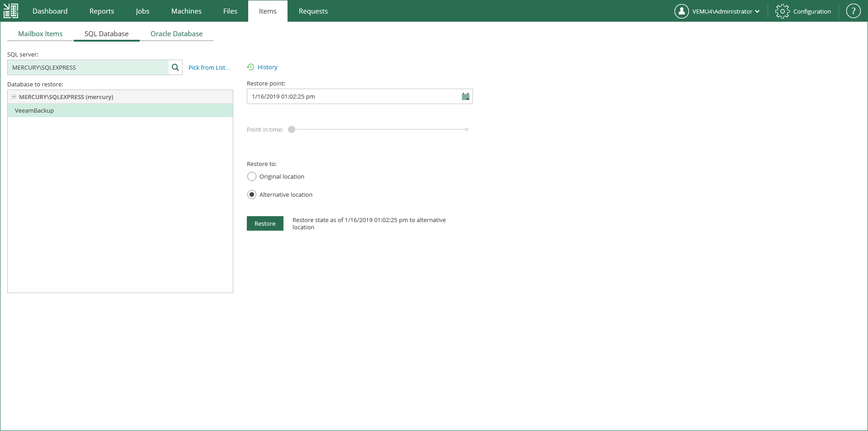The height and width of the screenshot is (431, 868).
Task: Select Alternative location radio button
Action: pos(252,194)
